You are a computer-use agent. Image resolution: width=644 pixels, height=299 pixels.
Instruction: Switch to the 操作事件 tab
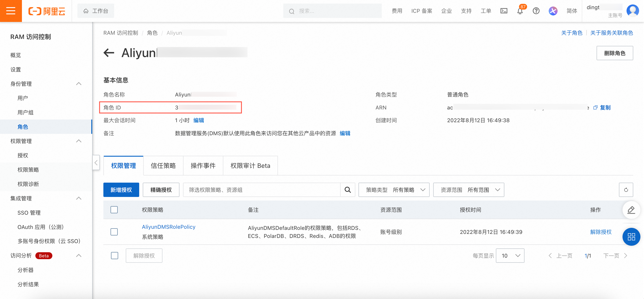[x=203, y=165]
